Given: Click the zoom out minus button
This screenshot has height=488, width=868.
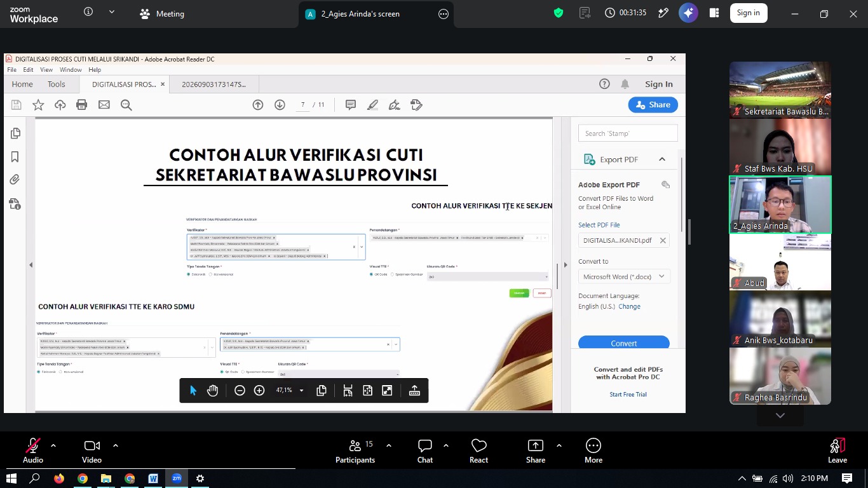Looking at the screenshot, I should pos(240,391).
